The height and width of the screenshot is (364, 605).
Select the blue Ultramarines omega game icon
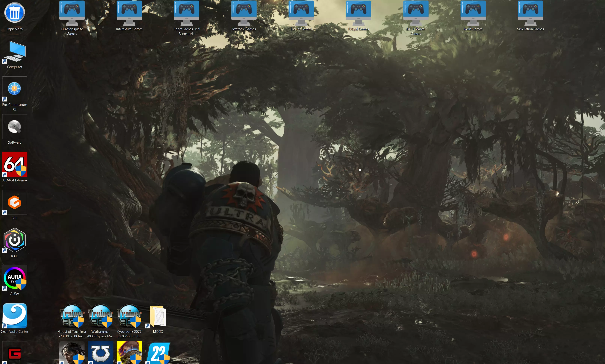pos(101,353)
